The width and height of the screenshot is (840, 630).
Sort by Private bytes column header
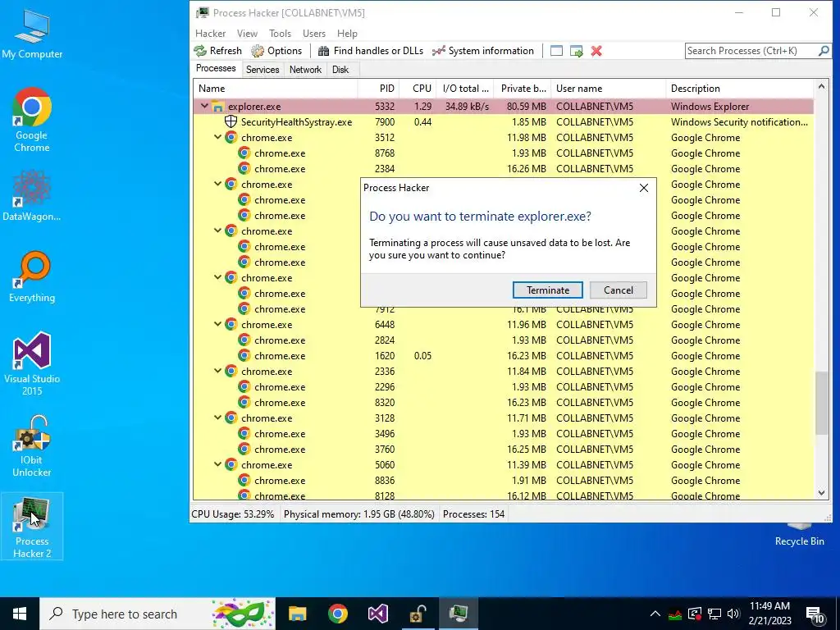click(523, 89)
